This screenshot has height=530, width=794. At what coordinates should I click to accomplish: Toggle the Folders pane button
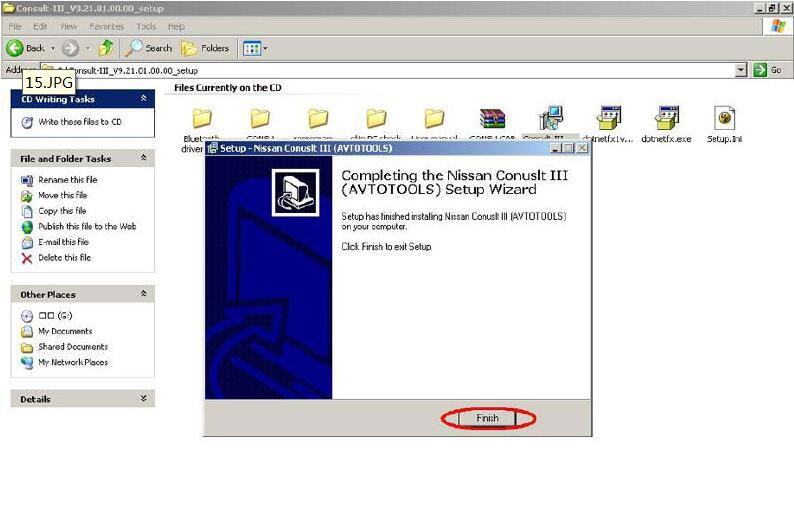point(205,48)
